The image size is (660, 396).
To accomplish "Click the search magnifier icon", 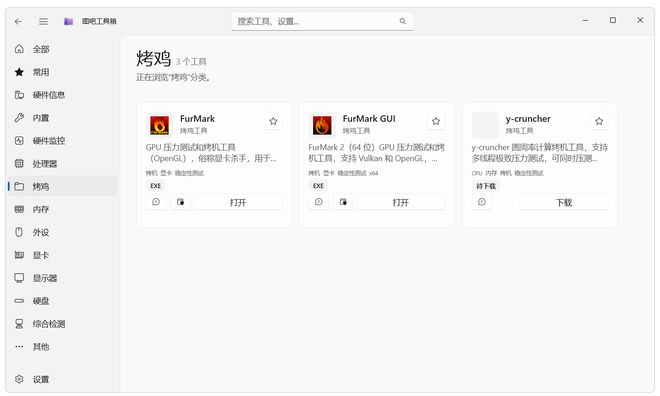I will [403, 21].
